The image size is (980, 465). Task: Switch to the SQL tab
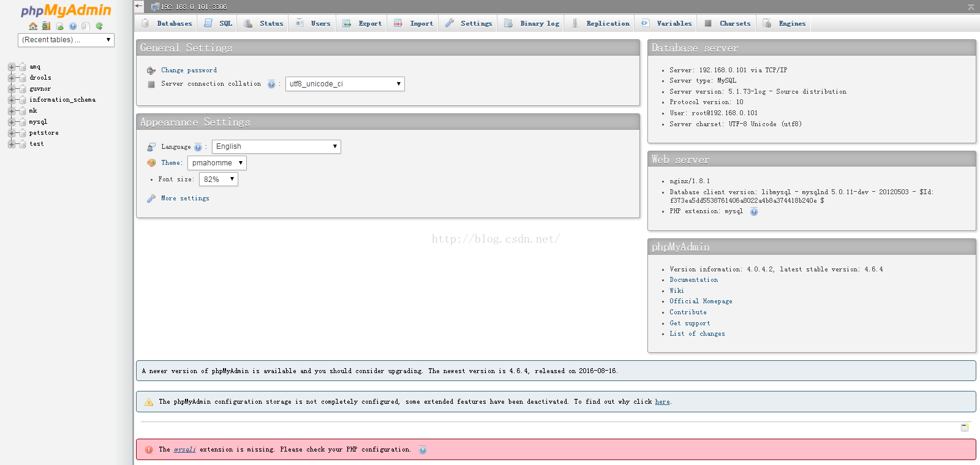[217, 23]
